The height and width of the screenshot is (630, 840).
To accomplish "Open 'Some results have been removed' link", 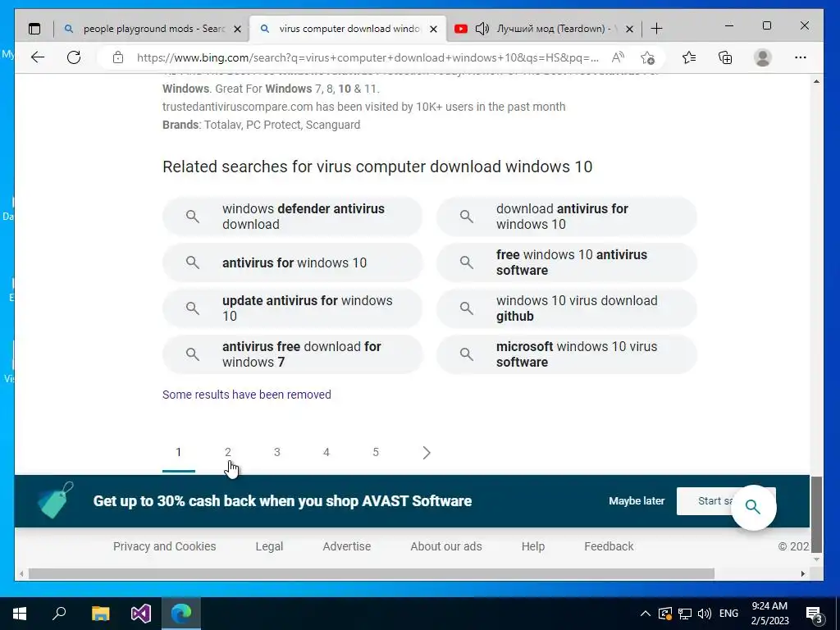I will tap(246, 395).
